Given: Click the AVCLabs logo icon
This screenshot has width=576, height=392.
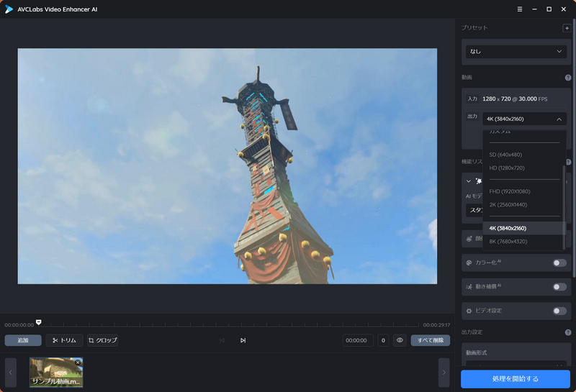Looking at the screenshot, I should [9, 9].
